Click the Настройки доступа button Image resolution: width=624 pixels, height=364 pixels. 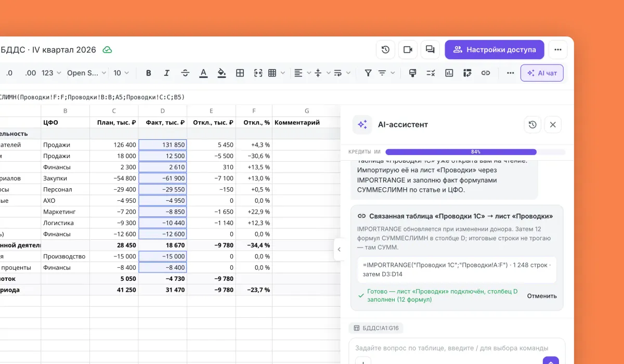pos(495,50)
